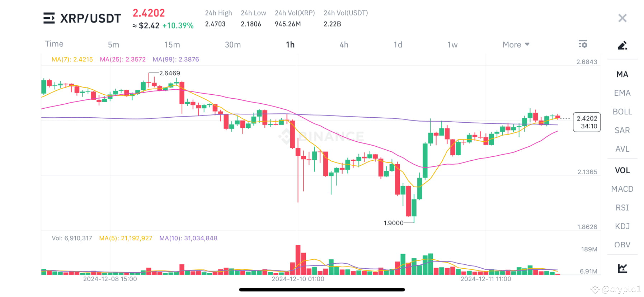Select the SAR indicator
644x297 pixels.
621,130
